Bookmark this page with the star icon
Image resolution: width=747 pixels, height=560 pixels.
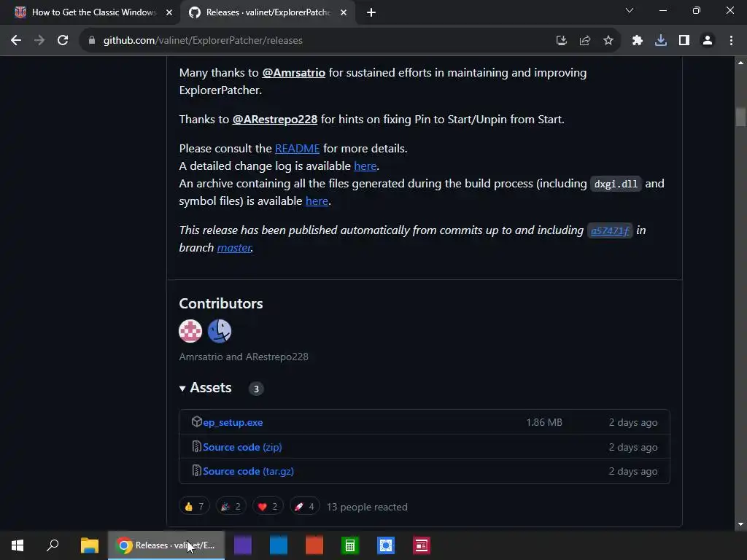point(608,41)
